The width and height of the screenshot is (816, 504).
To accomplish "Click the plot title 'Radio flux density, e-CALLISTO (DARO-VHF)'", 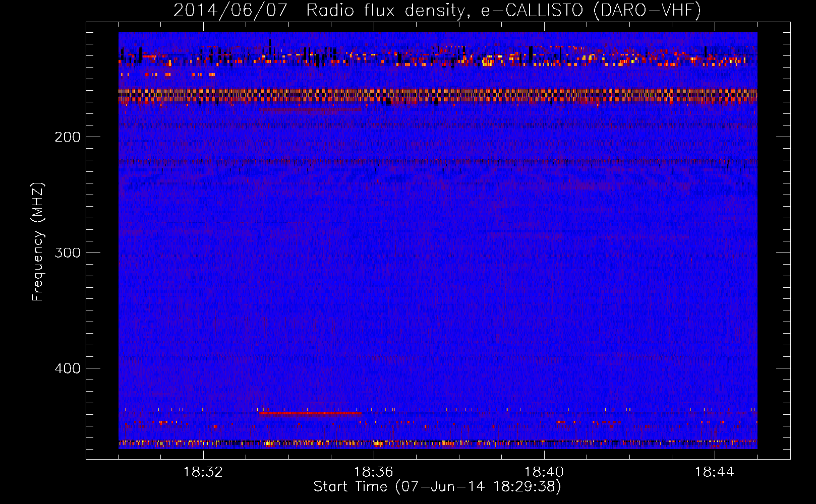I will 503,11.
